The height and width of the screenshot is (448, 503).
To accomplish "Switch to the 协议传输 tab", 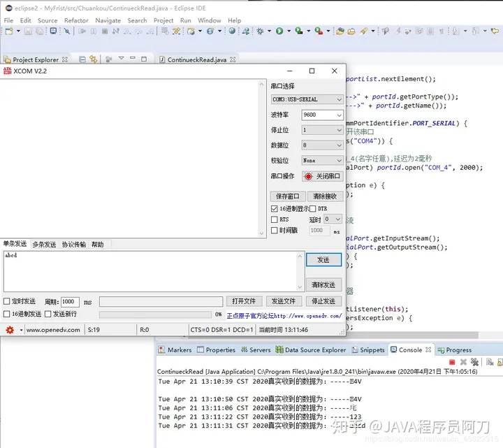I will click(x=74, y=245).
